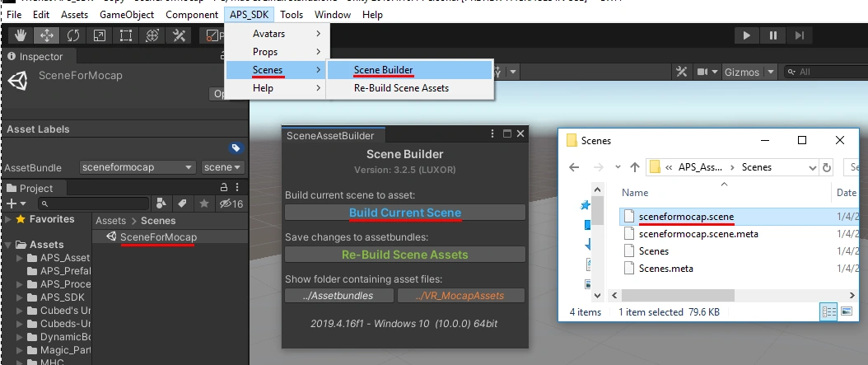Select the Inspector tab
The height and width of the screenshot is (365, 868).
(39, 57)
